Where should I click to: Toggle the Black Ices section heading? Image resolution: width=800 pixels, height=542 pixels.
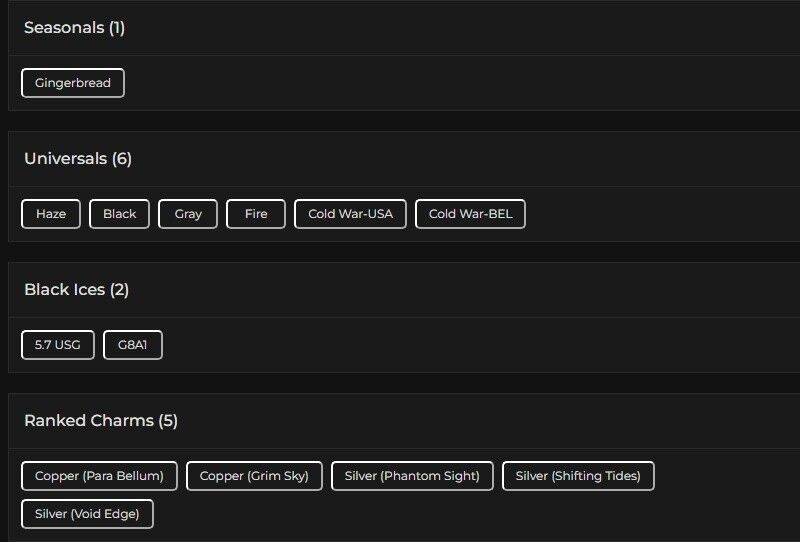(x=66, y=290)
